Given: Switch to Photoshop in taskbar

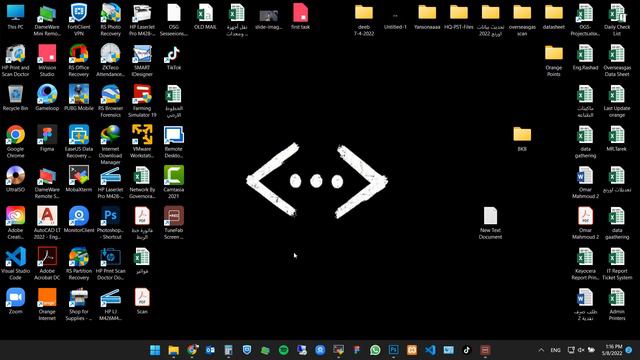Looking at the screenshot, I should click(x=393, y=350).
